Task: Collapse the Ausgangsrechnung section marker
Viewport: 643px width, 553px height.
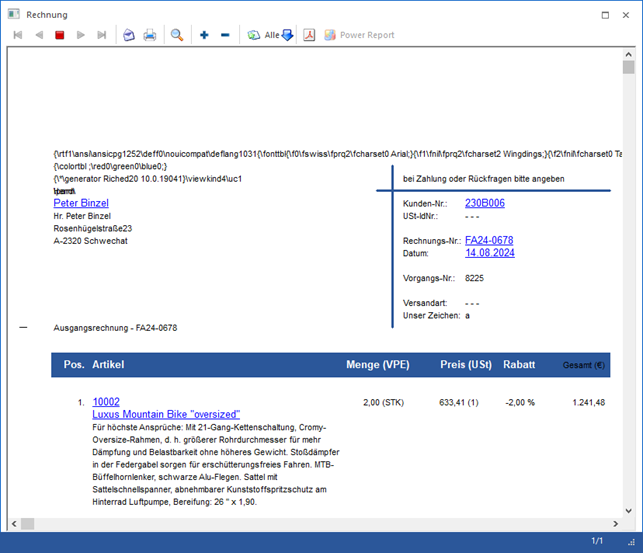Action: [24, 327]
